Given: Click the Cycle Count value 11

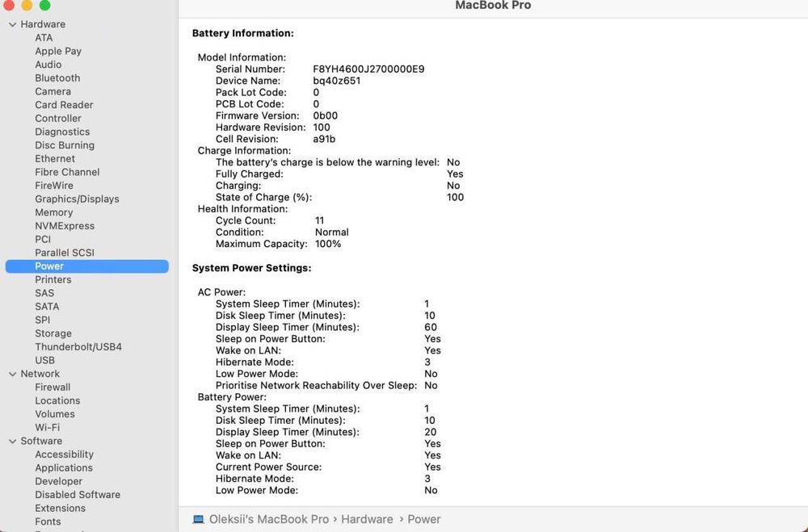Looking at the screenshot, I should coord(319,220).
